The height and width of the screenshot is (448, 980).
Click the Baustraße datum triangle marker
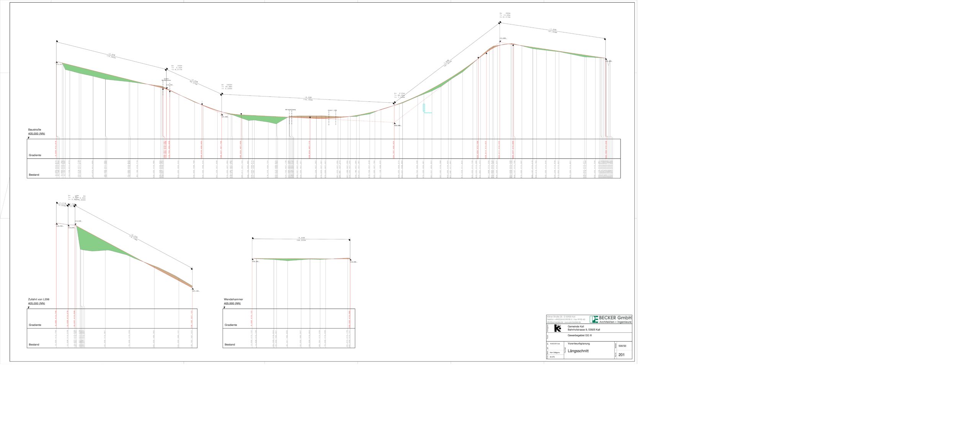pyautogui.click(x=28, y=137)
